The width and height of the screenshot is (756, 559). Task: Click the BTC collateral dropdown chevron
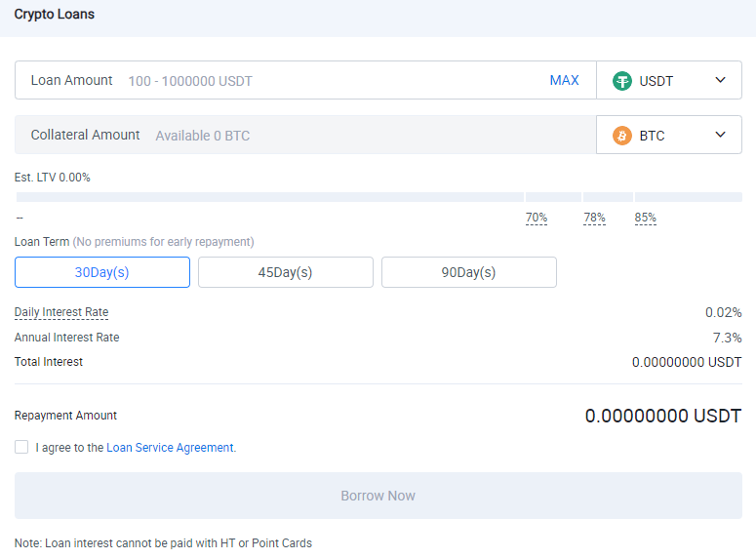(x=720, y=135)
